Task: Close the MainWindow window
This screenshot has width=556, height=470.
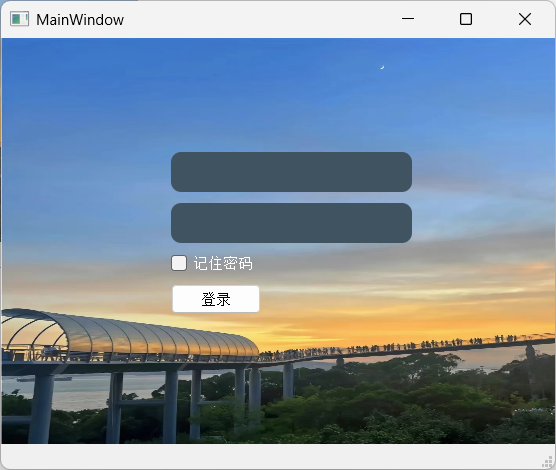Action: coord(525,19)
